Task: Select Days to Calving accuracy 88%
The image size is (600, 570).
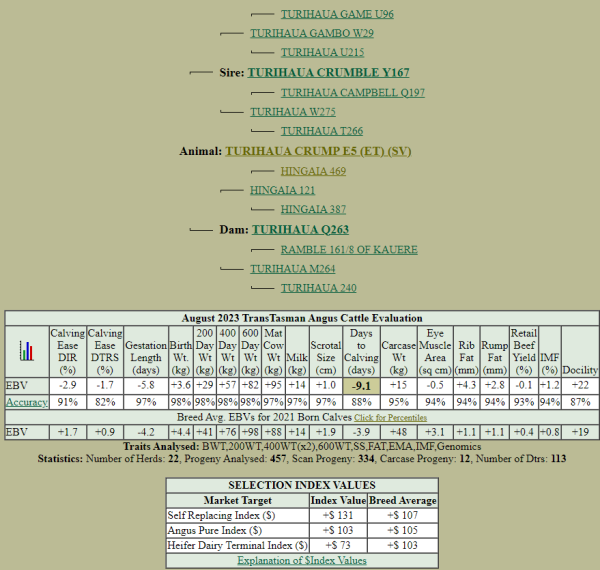Action: tap(361, 402)
